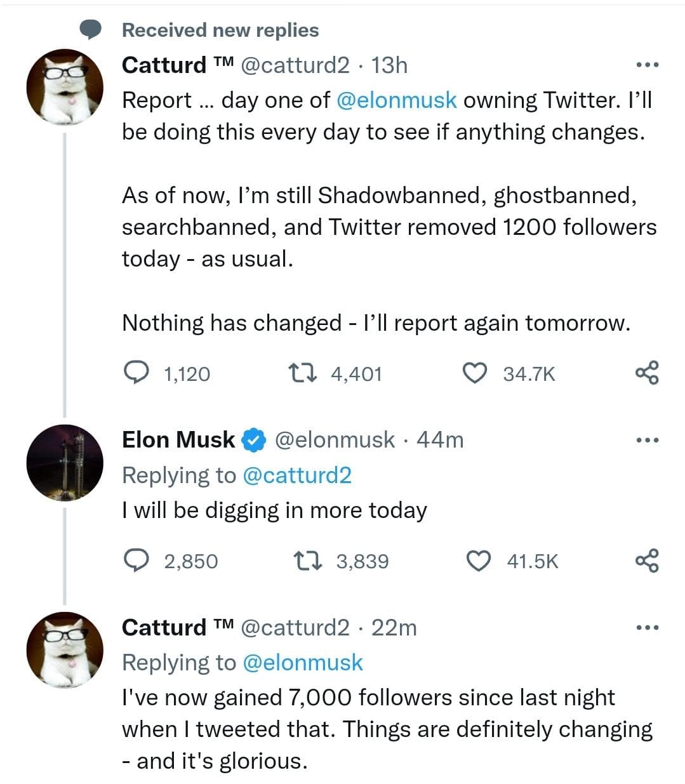Viewport: 685px width, 784px height.
Task: Open Elon Musk's profile picture
Action: (65, 463)
